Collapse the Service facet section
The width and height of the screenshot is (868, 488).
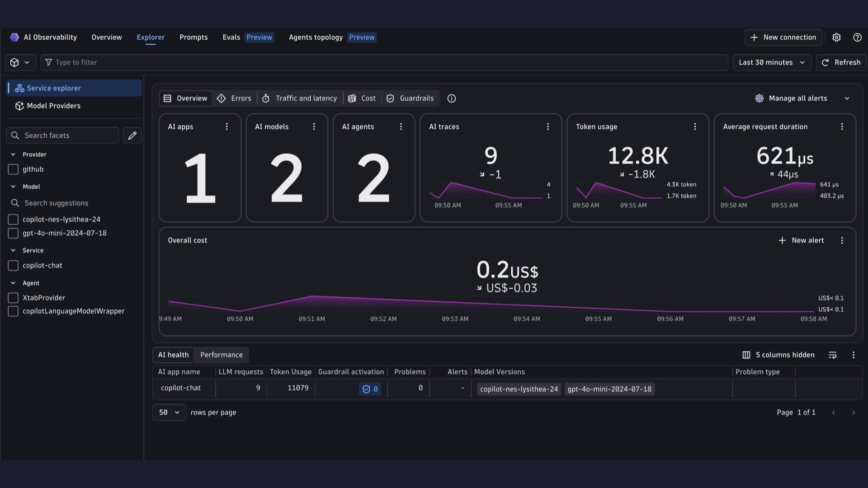tap(13, 250)
